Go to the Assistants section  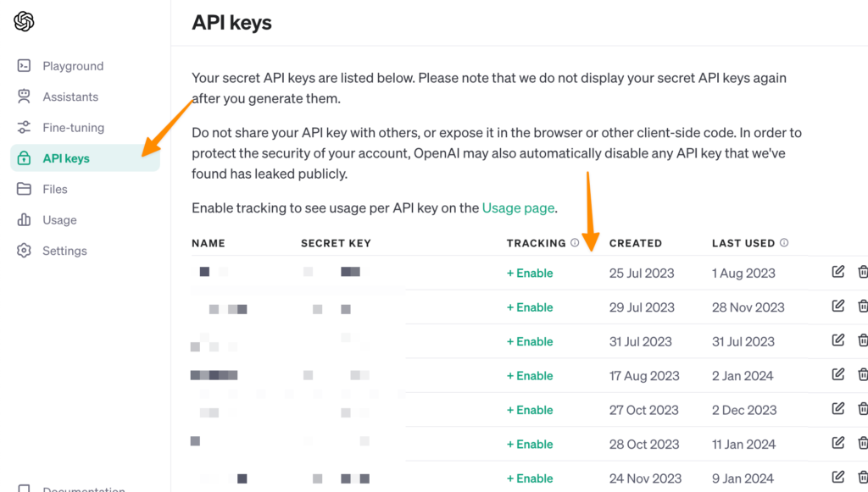(x=70, y=97)
